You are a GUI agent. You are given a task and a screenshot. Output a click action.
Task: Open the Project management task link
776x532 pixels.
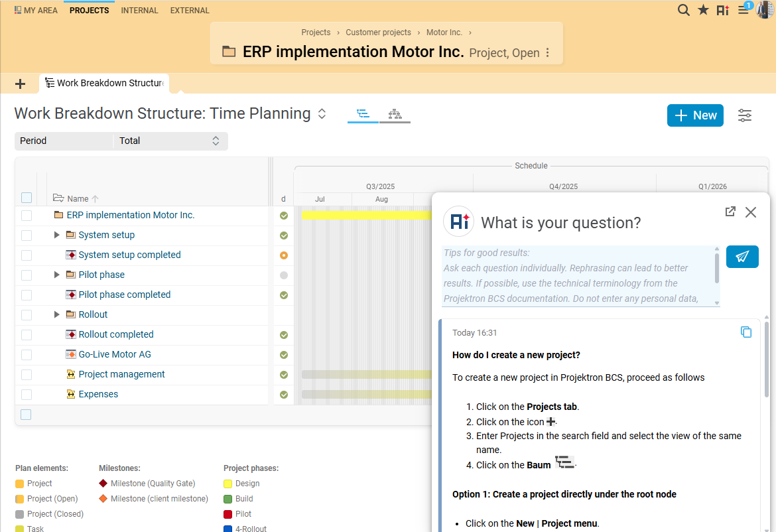pos(121,374)
